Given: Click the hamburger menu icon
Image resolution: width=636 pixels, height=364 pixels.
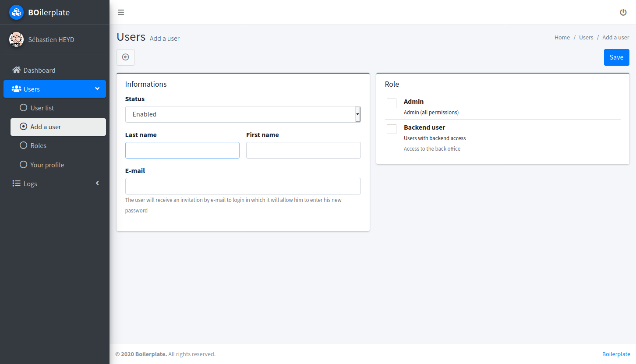Looking at the screenshot, I should [x=120, y=12].
